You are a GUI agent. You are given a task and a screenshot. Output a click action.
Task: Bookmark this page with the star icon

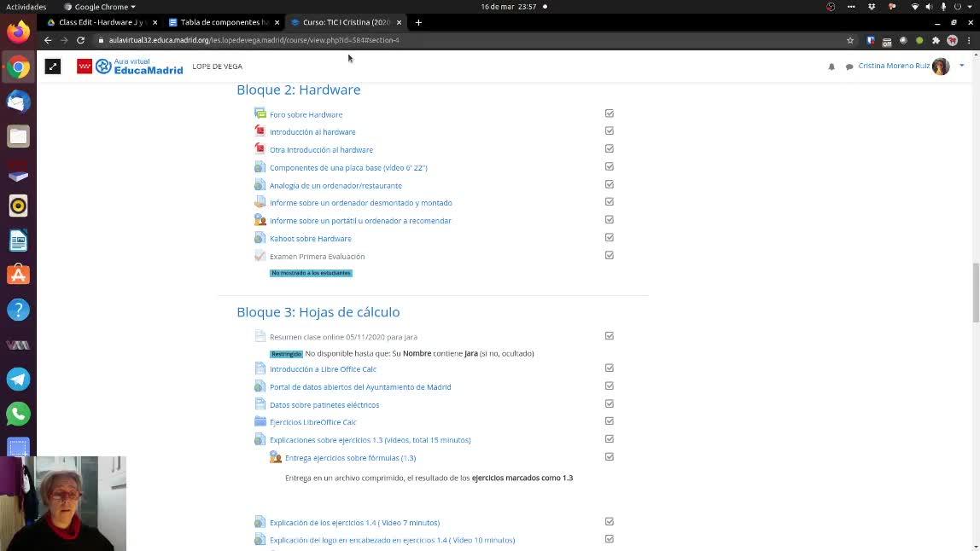coord(850,40)
